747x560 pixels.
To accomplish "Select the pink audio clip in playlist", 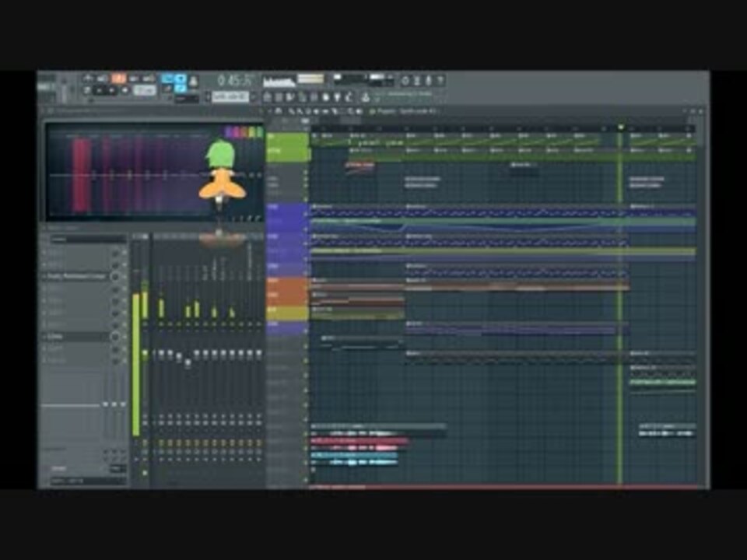I will pos(359,445).
